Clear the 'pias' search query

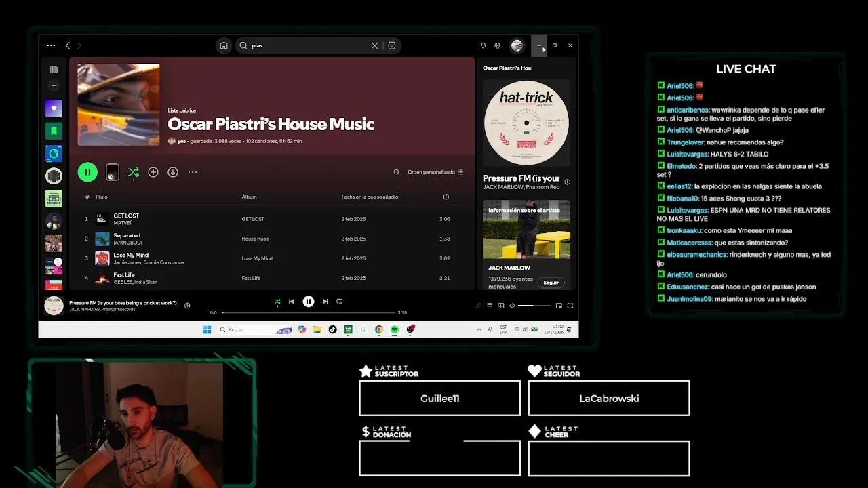click(374, 45)
